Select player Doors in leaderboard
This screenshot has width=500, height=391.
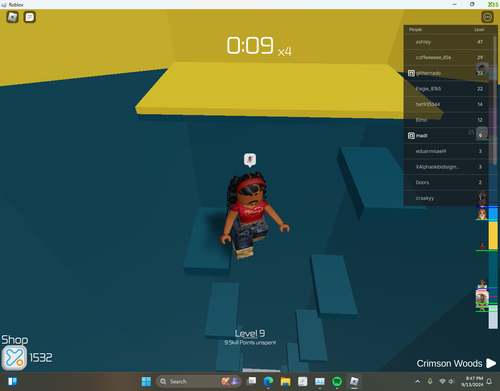(446, 182)
